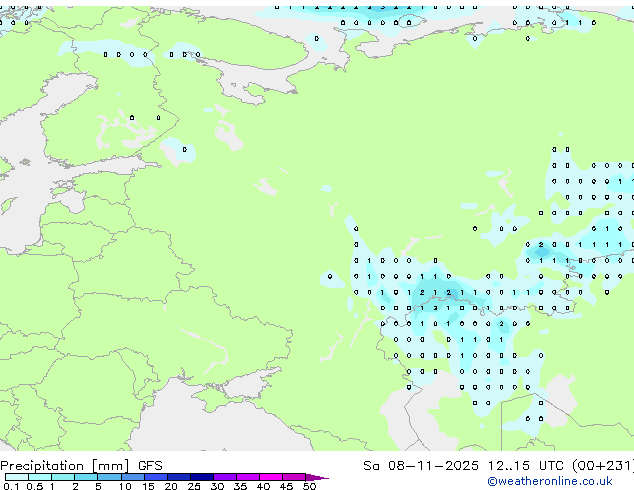Select the 40–45 mm magenta swatch

point(271,477)
